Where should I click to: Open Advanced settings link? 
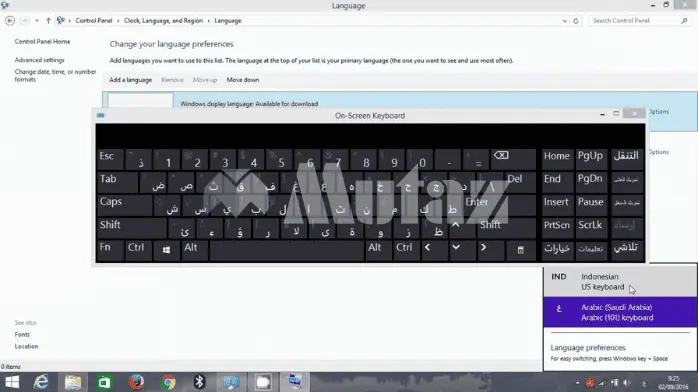coord(39,60)
